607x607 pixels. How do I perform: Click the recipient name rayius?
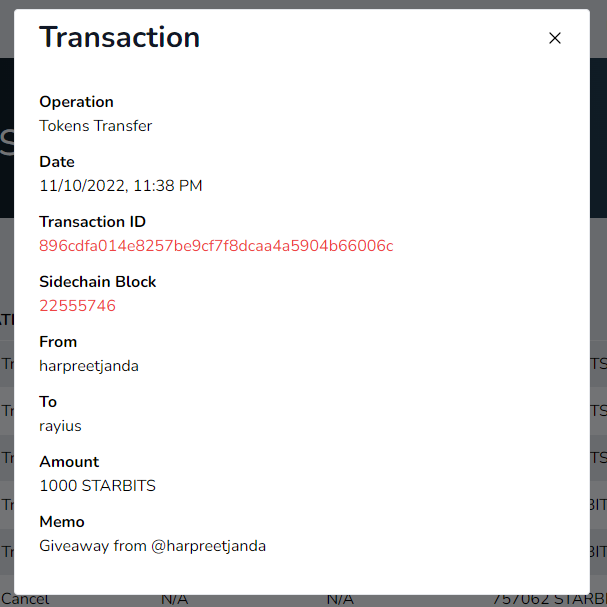(60, 426)
